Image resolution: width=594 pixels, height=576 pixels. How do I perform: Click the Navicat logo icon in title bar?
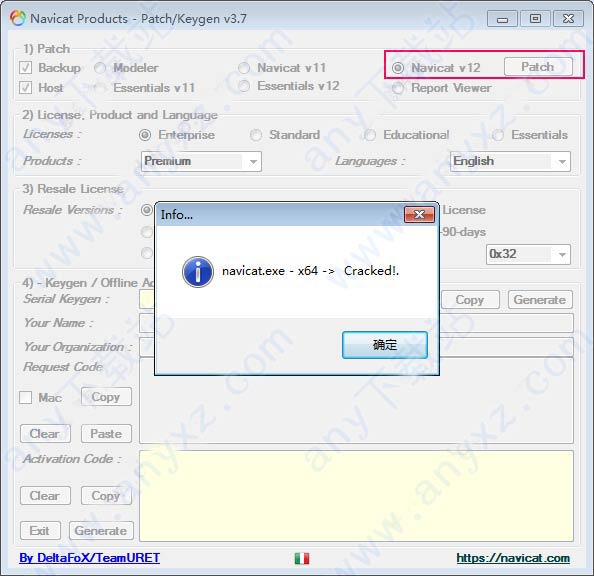click(18, 19)
